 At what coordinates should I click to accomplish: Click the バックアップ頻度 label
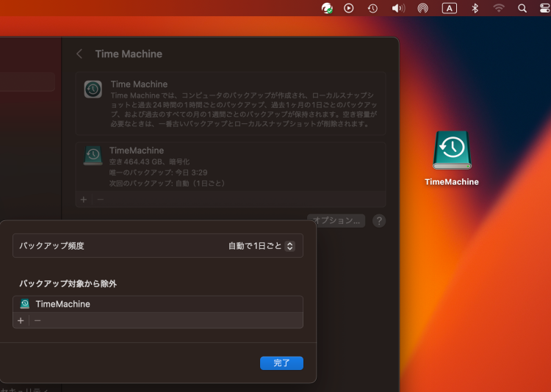51,246
